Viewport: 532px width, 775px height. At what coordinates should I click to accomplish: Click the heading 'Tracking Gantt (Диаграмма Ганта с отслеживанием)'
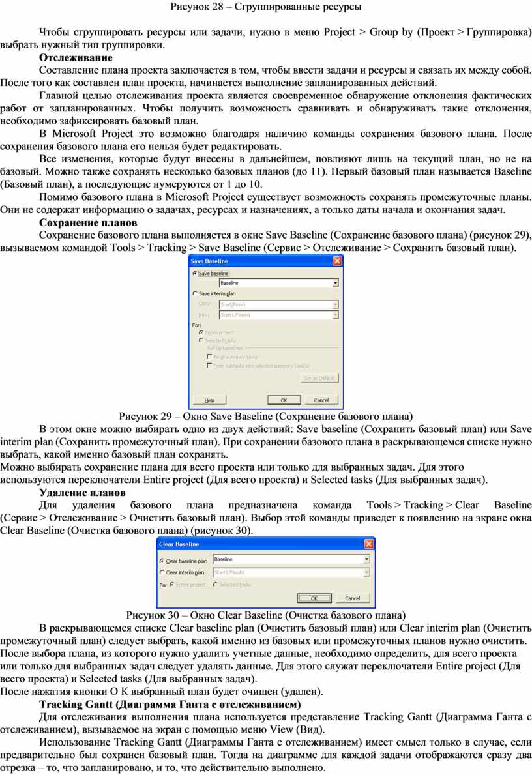pos(170,705)
